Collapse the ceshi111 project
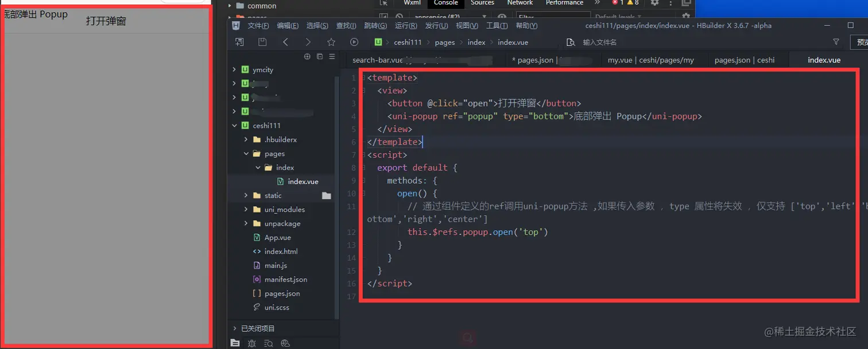 click(x=234, y=126)
